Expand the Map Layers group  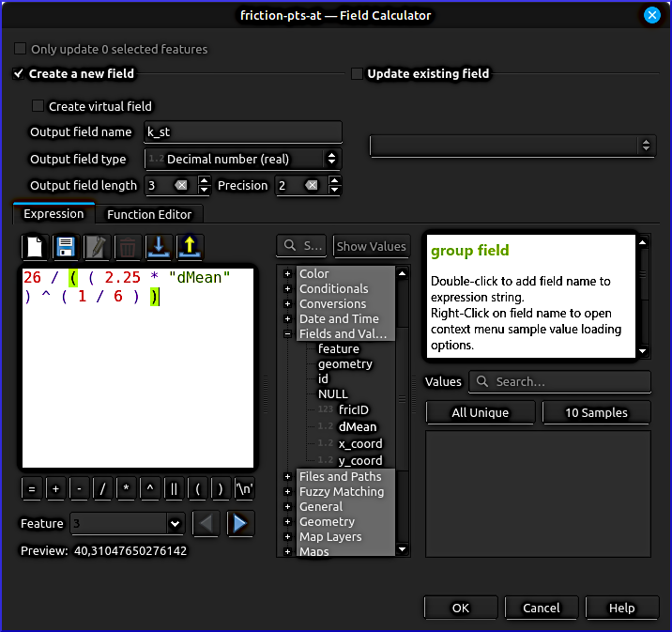pos(287,536)
